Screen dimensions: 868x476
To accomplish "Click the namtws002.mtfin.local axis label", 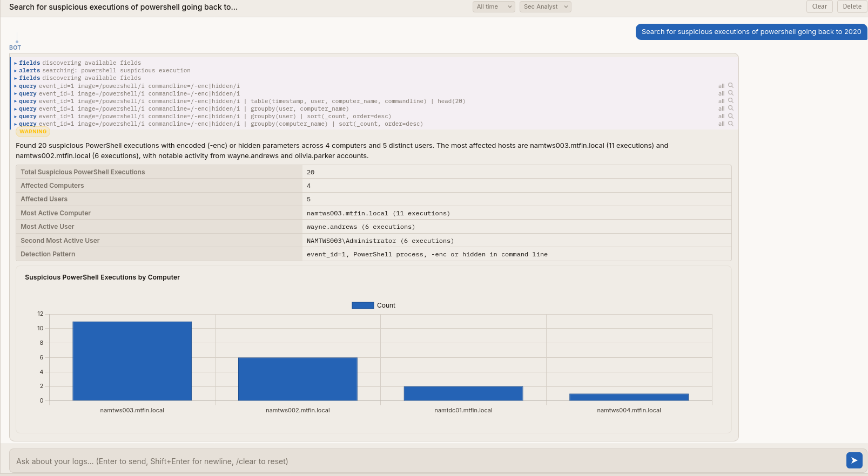I will pyautogui.click(x=298, y=410).
